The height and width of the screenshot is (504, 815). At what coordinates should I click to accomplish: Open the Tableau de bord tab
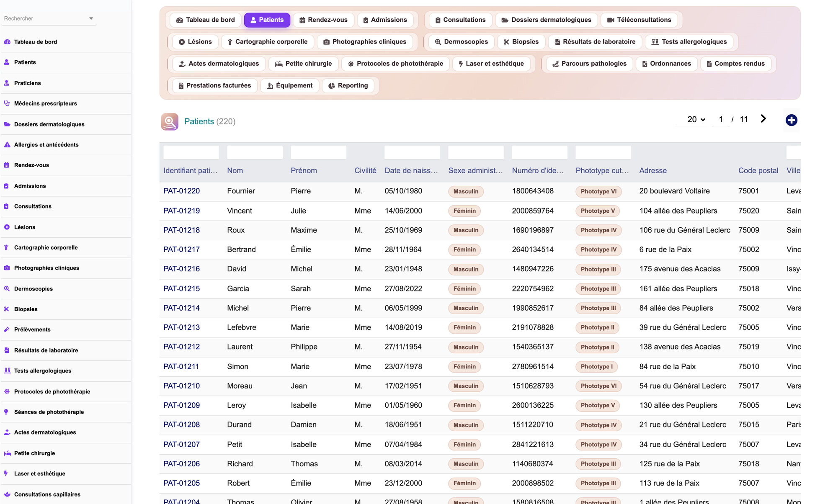pyautogui.click(x=205, y=20)
